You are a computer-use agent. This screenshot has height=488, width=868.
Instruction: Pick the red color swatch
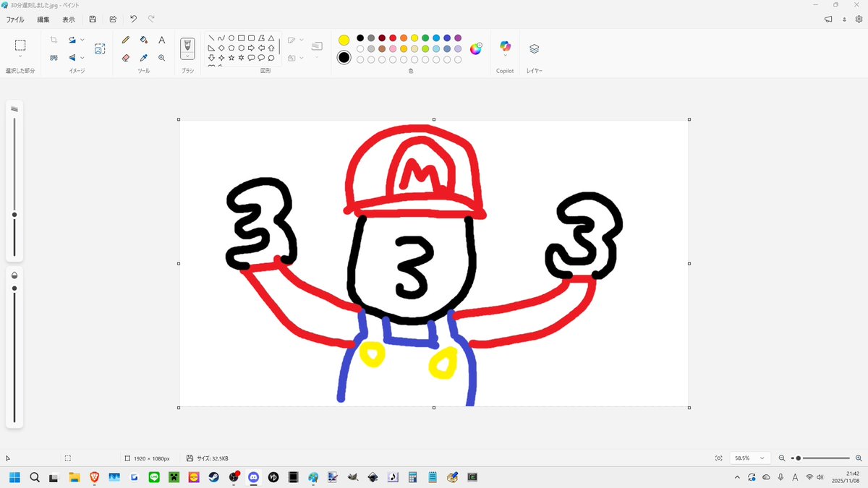click(x=393, y=38)
